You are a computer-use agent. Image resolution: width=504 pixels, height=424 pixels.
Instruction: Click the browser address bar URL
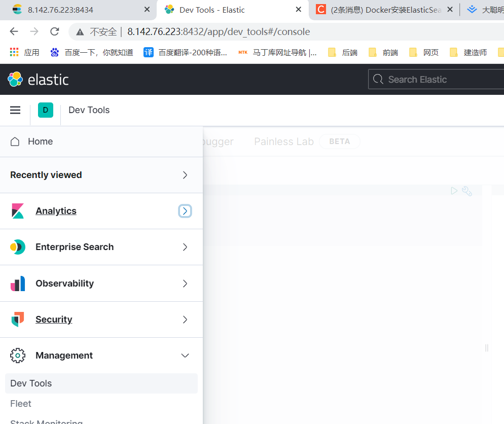[219, 31]
